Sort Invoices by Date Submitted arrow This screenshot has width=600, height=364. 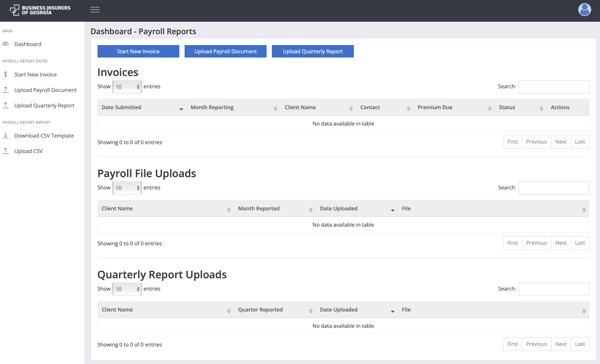click(x=181, y=109)
